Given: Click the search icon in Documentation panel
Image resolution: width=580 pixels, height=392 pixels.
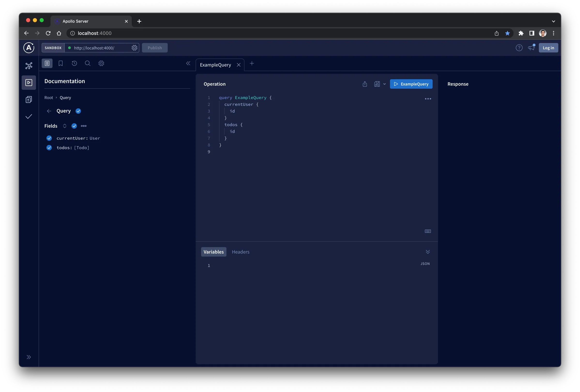Looking at the screenshot, I should pos(88,63).
